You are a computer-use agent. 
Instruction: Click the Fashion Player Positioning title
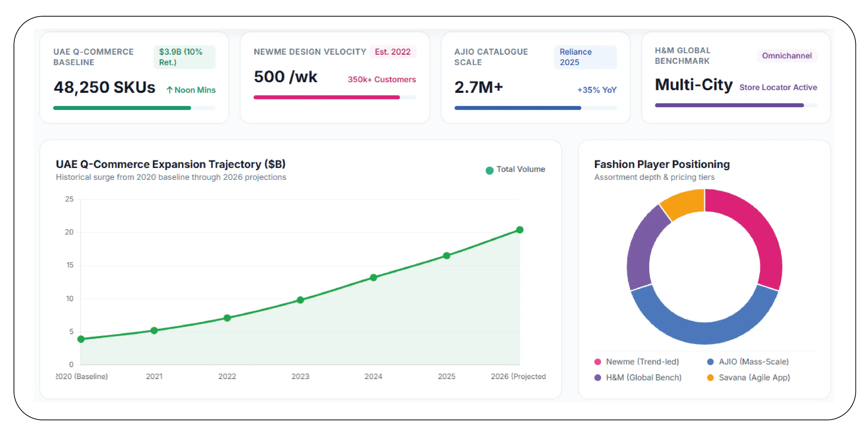662,164
